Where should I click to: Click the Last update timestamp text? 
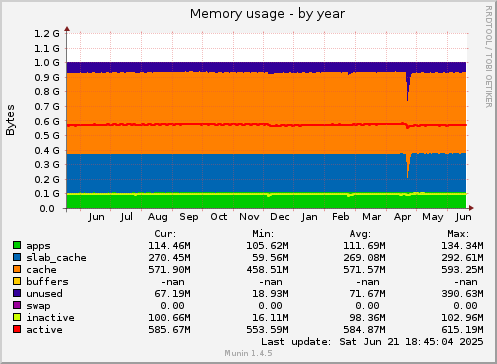tap(372, 342)
